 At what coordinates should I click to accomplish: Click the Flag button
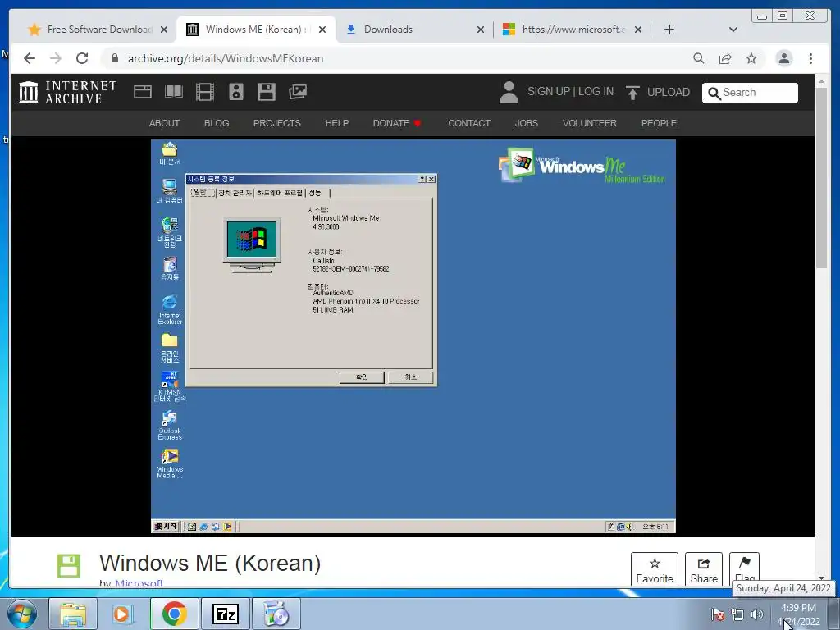pos(744,570)
